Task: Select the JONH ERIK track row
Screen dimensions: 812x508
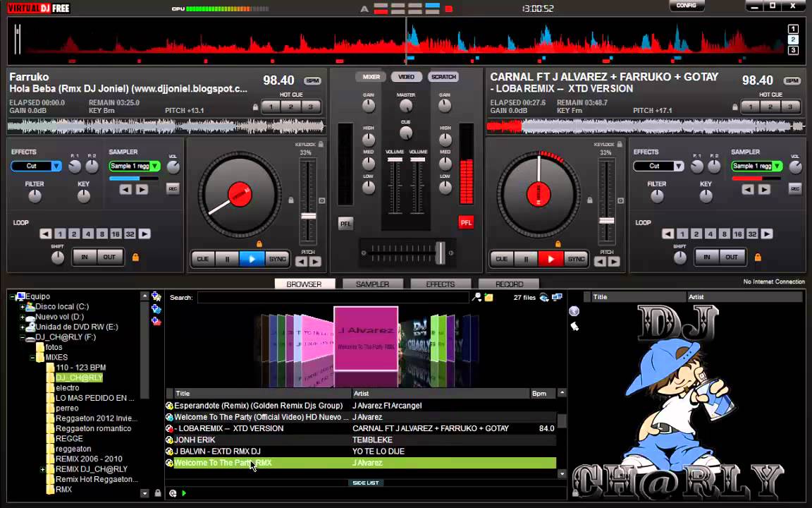Action: 360,440
